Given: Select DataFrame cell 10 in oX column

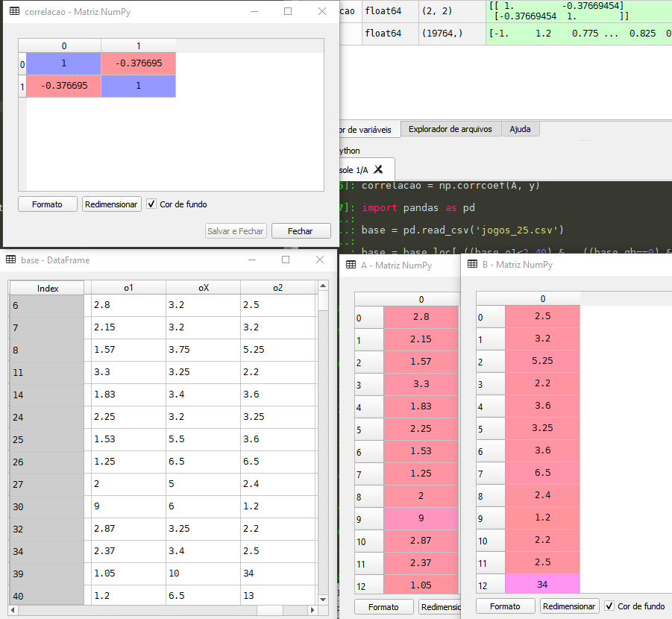Looking at the screenshot, I should [x=203, y=573].
